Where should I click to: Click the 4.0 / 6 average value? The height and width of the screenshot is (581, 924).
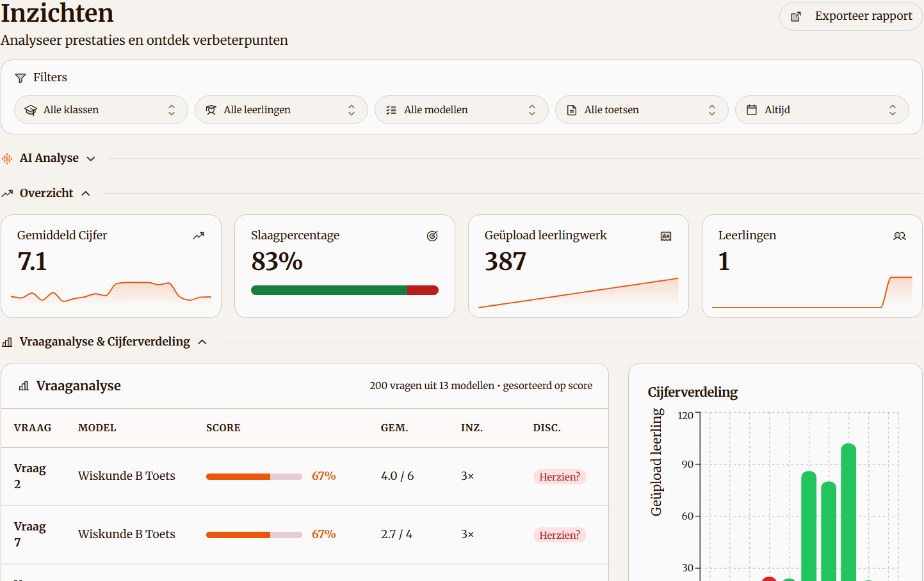397,476
